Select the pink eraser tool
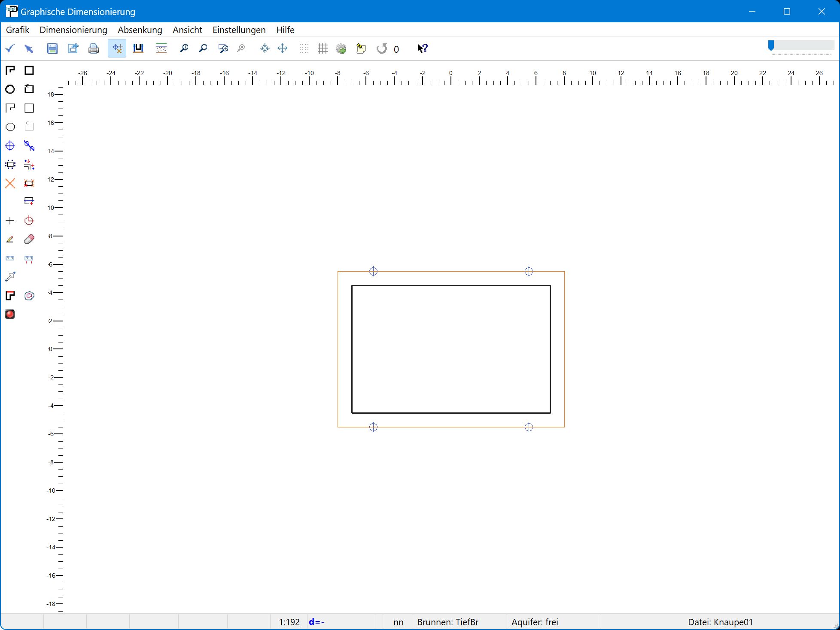 tap(29, 239)
